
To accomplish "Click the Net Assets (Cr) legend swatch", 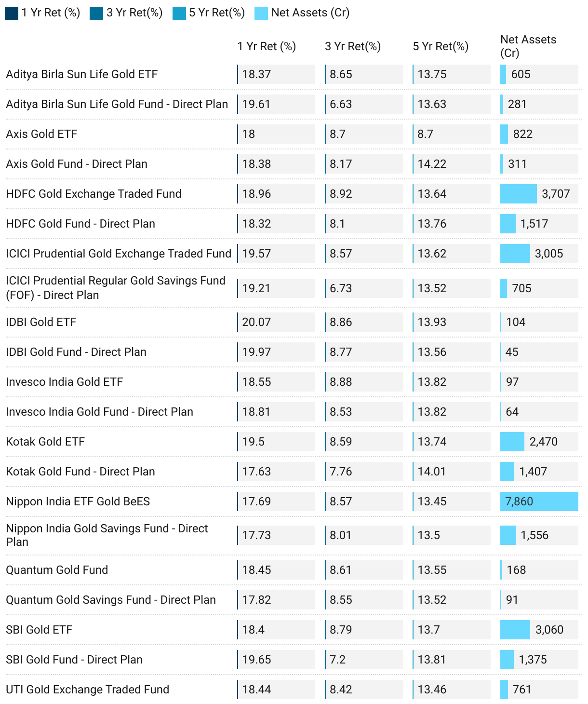I will (x=261, y=13).
